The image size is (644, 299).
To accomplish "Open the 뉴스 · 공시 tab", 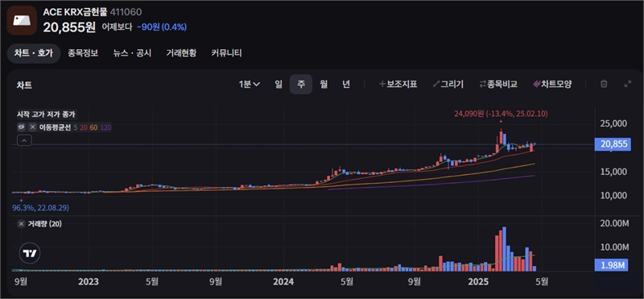I will pyautogui.click(x=132, y=53).
